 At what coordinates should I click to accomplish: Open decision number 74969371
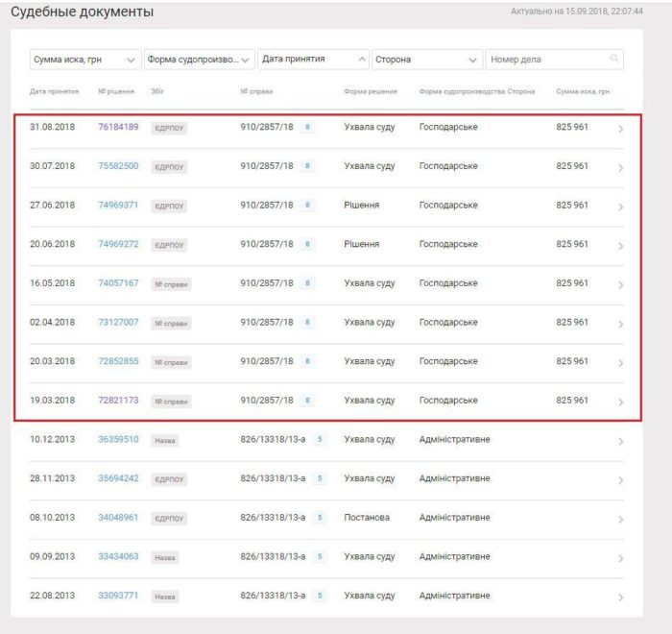point(118,205)
